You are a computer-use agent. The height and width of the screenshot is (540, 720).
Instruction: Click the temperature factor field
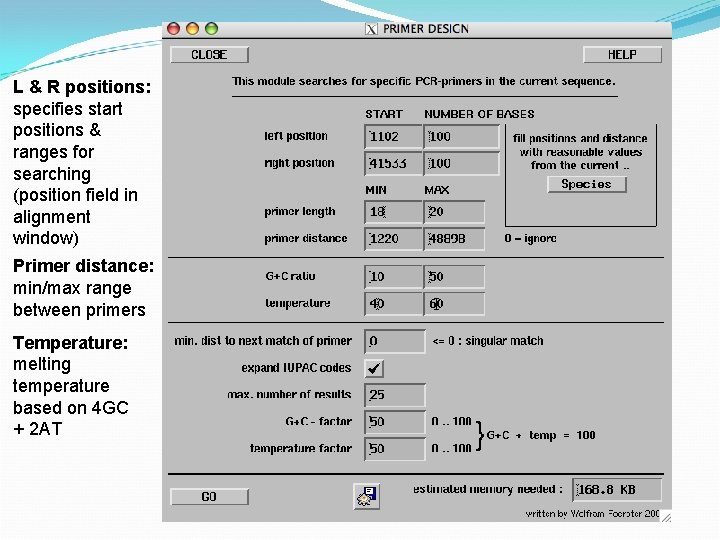coord(395,449)
